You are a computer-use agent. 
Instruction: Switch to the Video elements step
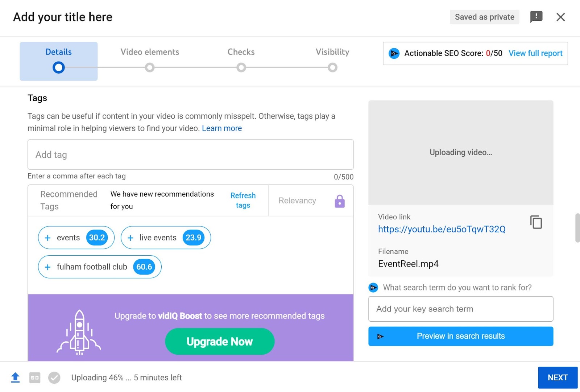[x=150, y=59]
